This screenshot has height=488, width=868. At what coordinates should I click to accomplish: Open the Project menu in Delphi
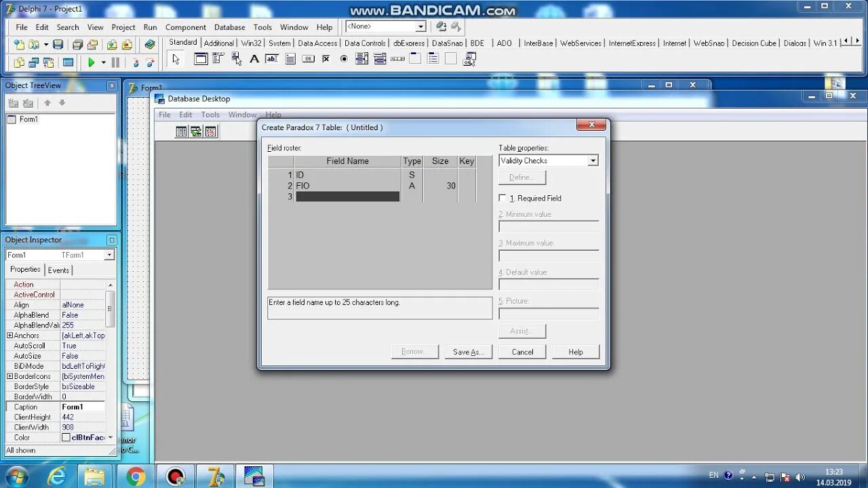tap(123, 27)
